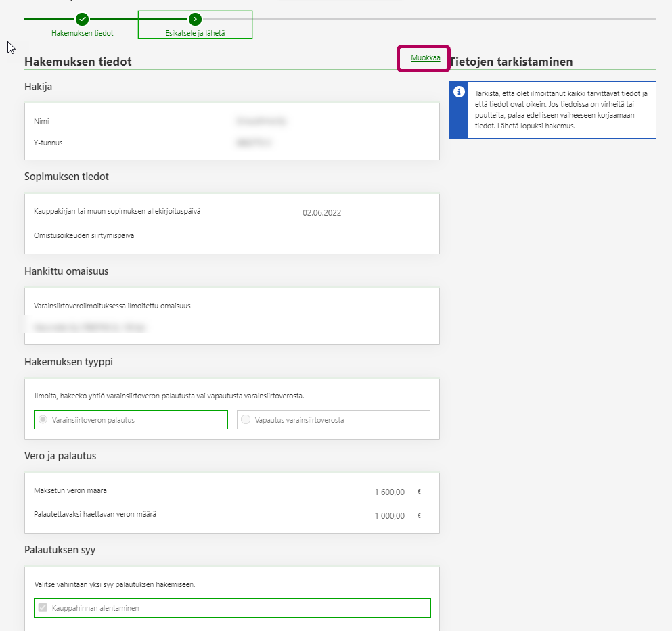This screenshot has width=672, height=631.
Task: Click the blurred Y-tunnus value
Action: (256, 143)
